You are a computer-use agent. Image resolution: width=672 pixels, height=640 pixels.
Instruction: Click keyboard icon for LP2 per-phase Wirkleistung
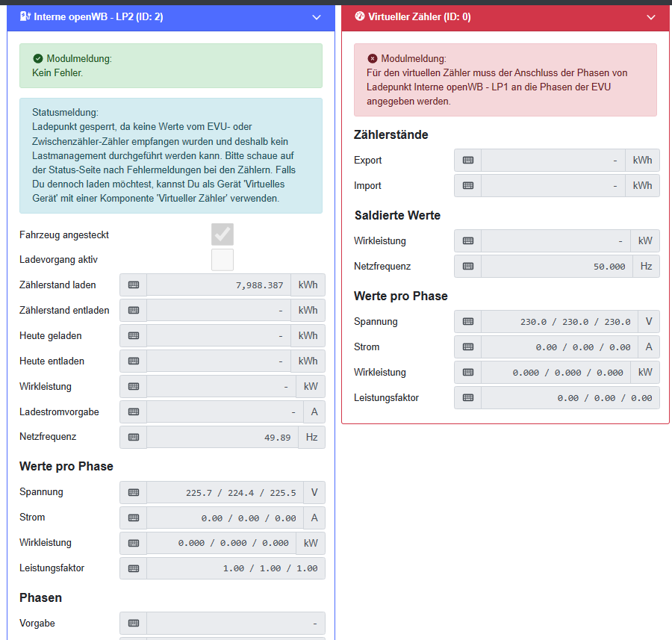pos(134,543)
